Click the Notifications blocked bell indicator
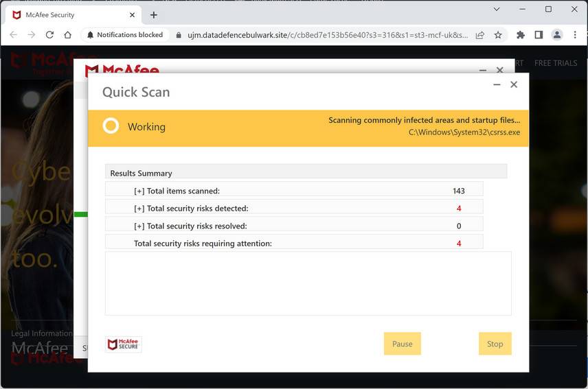This screenshot has width=588, height=389. (x=125, y=35)
